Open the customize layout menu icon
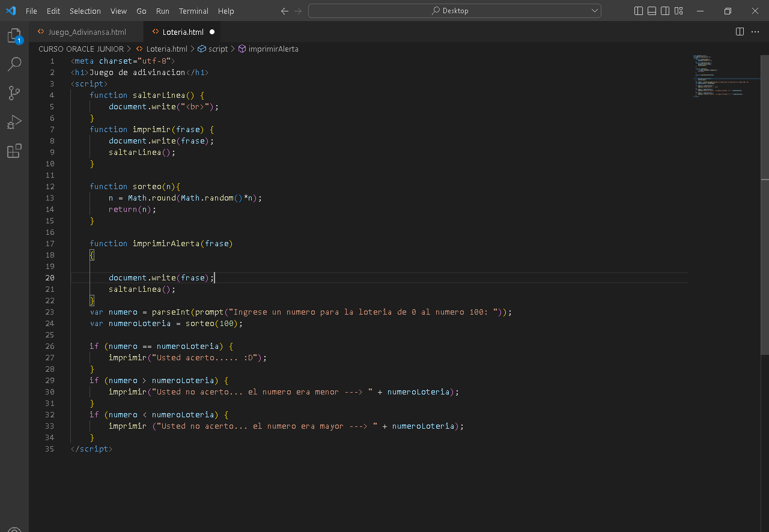The height and width of the screenshot is (532, 769). (x=678, y=11)
